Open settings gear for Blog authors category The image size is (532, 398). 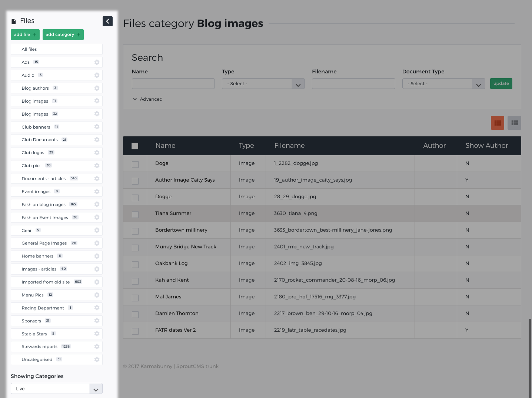click(x=97, y=88)
